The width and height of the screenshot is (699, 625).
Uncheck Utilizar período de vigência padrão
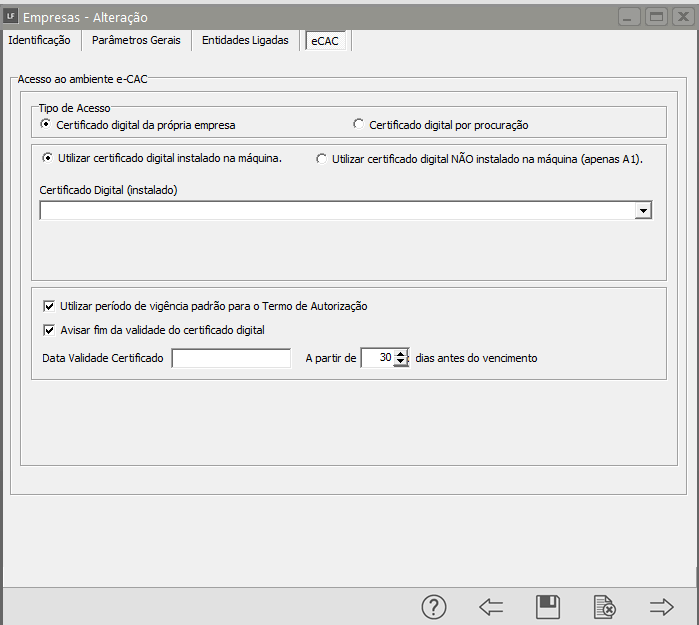coord(50,306)
